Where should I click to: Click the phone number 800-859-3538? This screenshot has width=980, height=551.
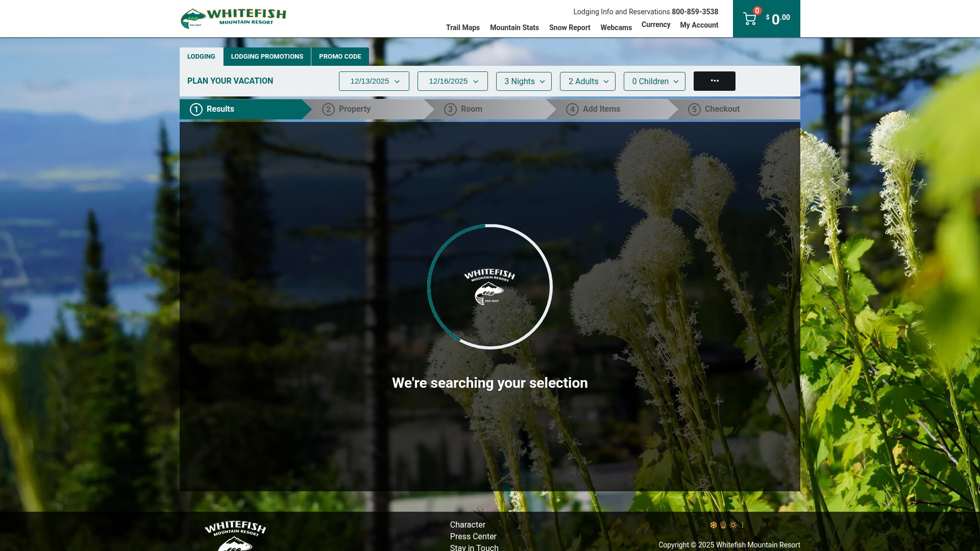pos(695,12)
